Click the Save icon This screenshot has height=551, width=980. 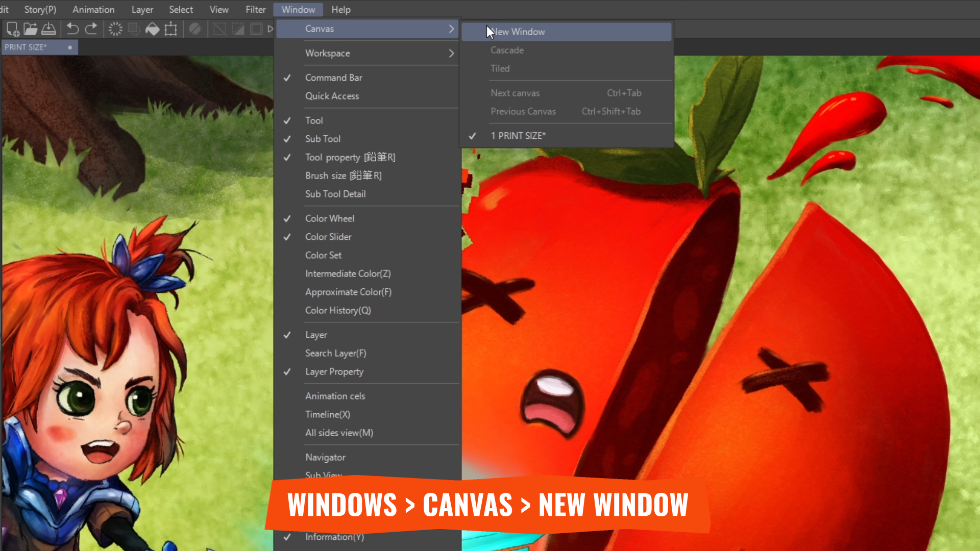(48, 29)
